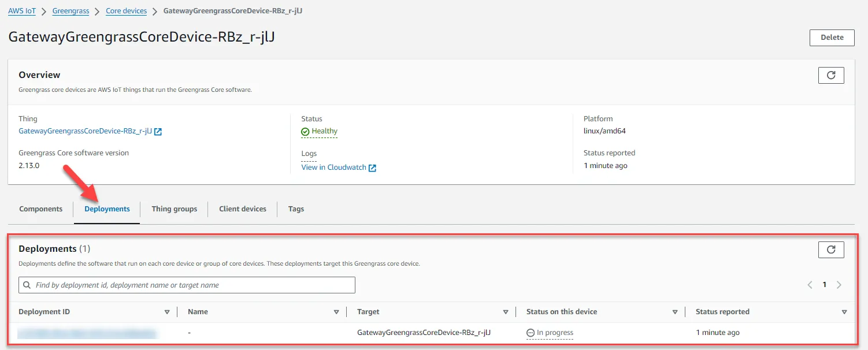Refresh the Overview panel

[x=831, y=75]
